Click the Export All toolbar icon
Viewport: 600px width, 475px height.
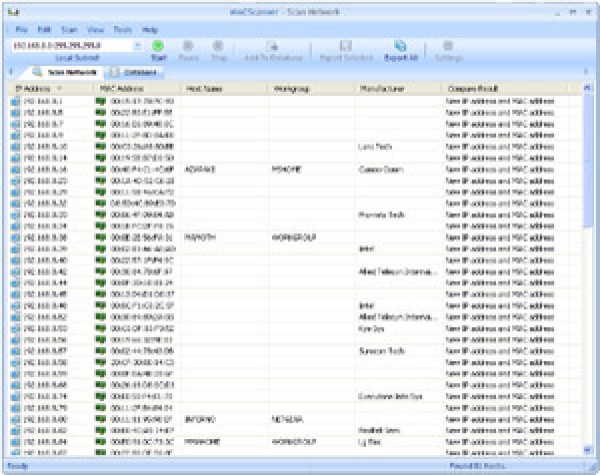click(400, 47)
